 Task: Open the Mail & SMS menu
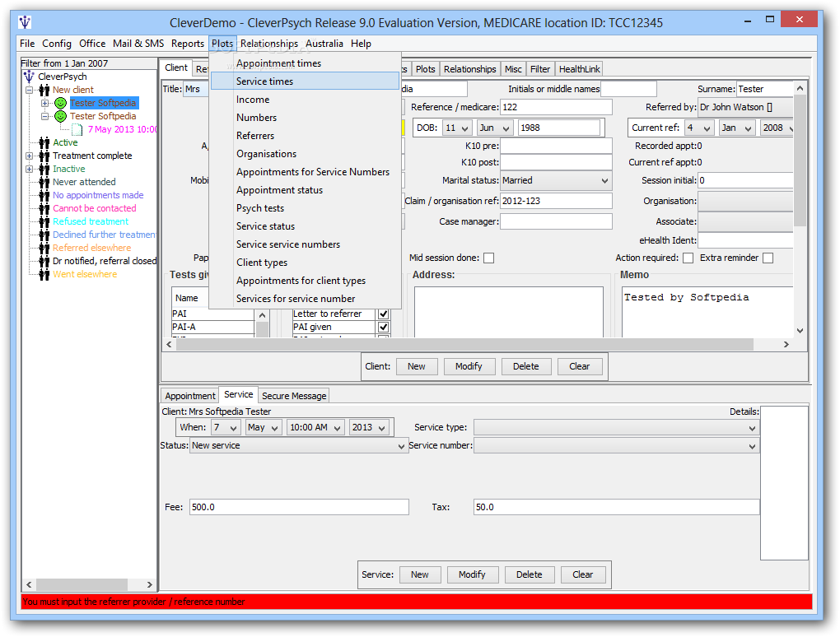coord(138,44)
